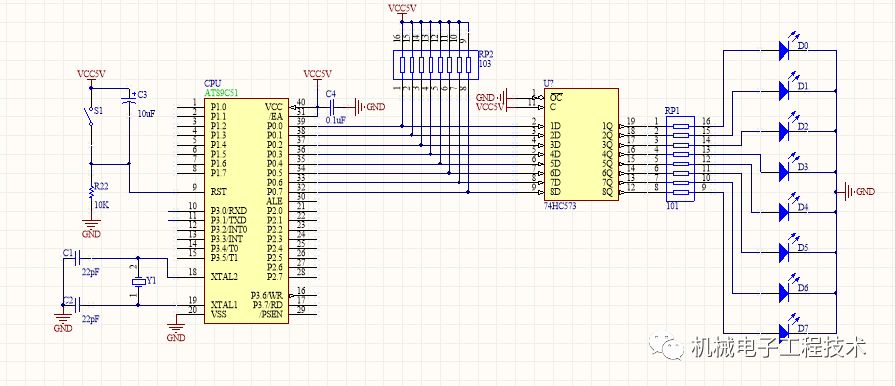This screenshot has height=386, width=895.
Task: Select capacitor C2 symbol
Action: (79, 304)
